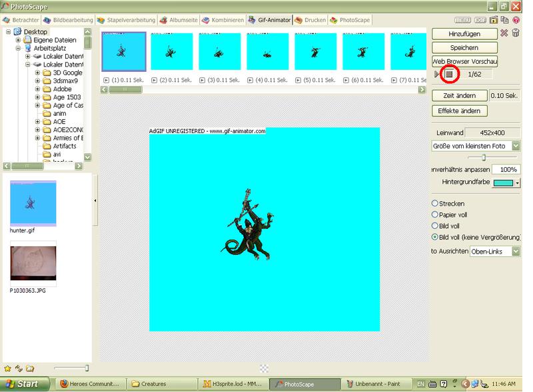Expand the 3D Google folder node
The image size is (533, 392).
37,73
